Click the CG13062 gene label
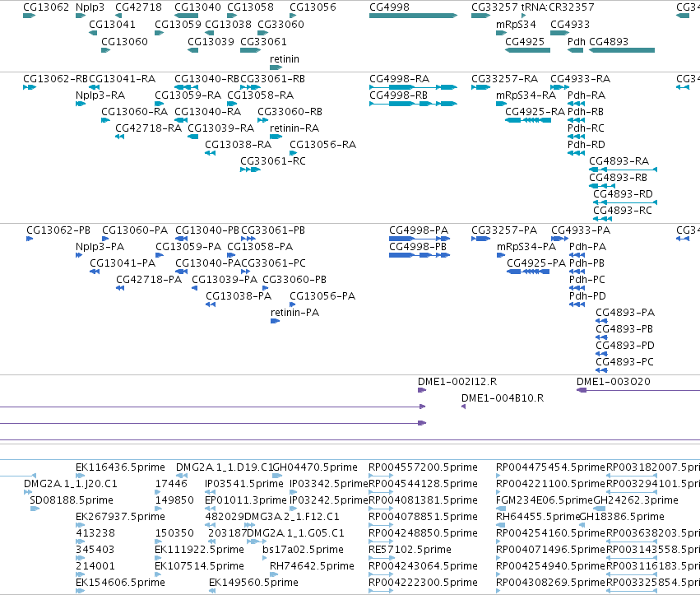 [46, 7]
